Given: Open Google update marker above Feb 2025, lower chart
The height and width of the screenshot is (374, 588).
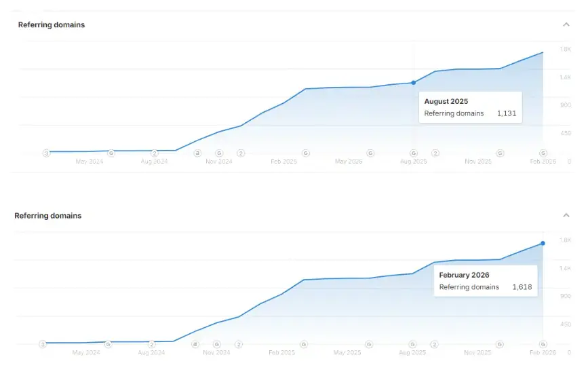Looking at the screenshot, I should [x=304, y=344].
